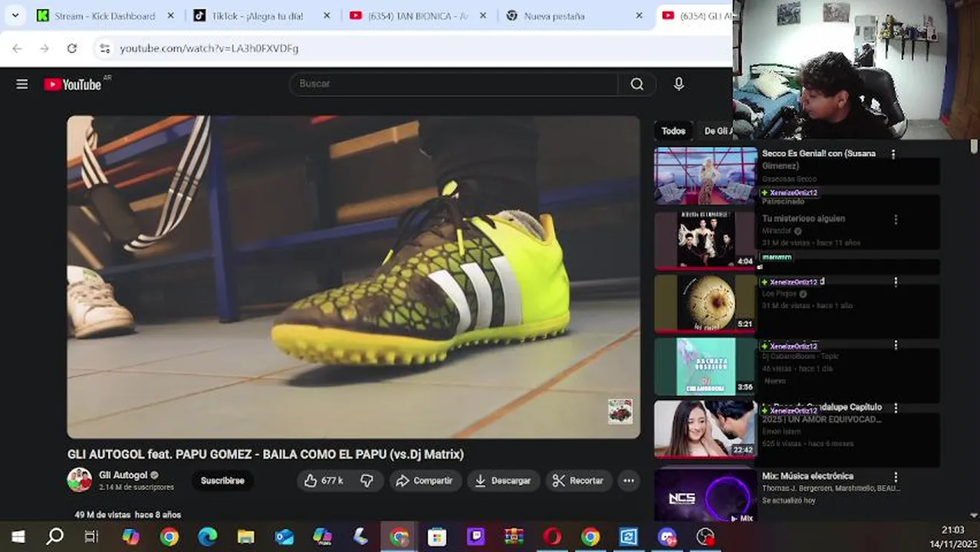Click the youtube.com address bar URL
Viewport: 980px width, 552px height.
[x=209, y=48]
